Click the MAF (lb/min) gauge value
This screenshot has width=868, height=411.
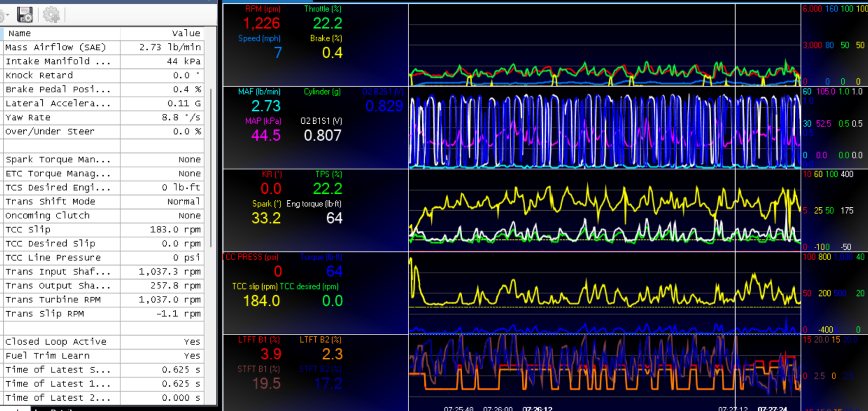pyautogui.click(x=266, y=106)
